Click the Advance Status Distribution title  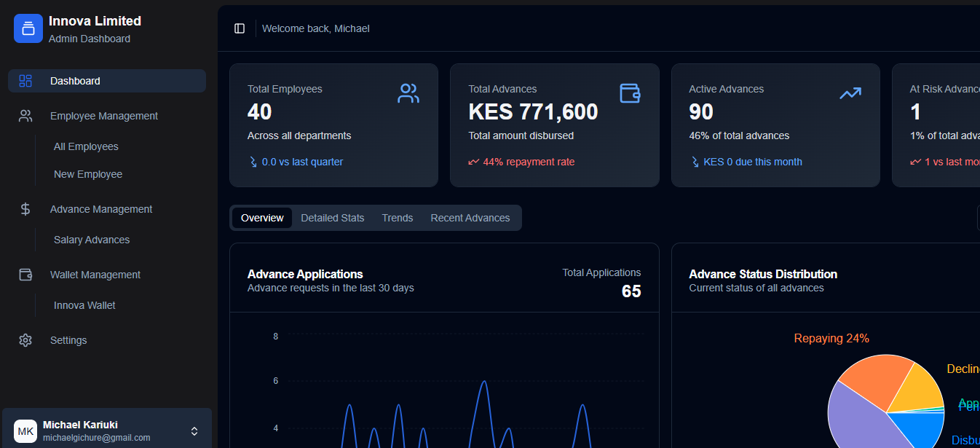pyautogui.click(x=763, y=274)
